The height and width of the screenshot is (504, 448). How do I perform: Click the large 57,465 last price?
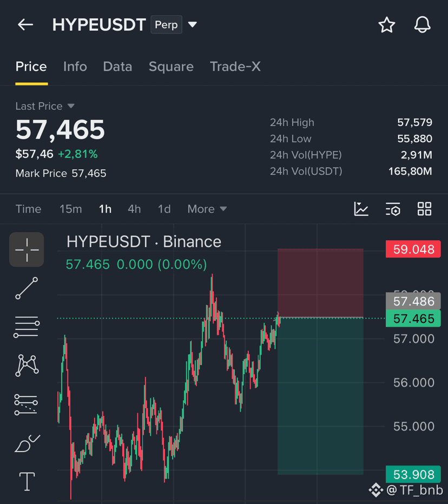click(60, 130)
